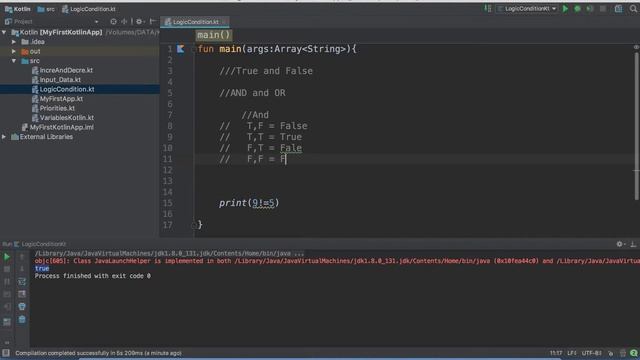640x360 pixels.
Task: Hide the Project panel with hide icon
Action: (x=153, y=22)
